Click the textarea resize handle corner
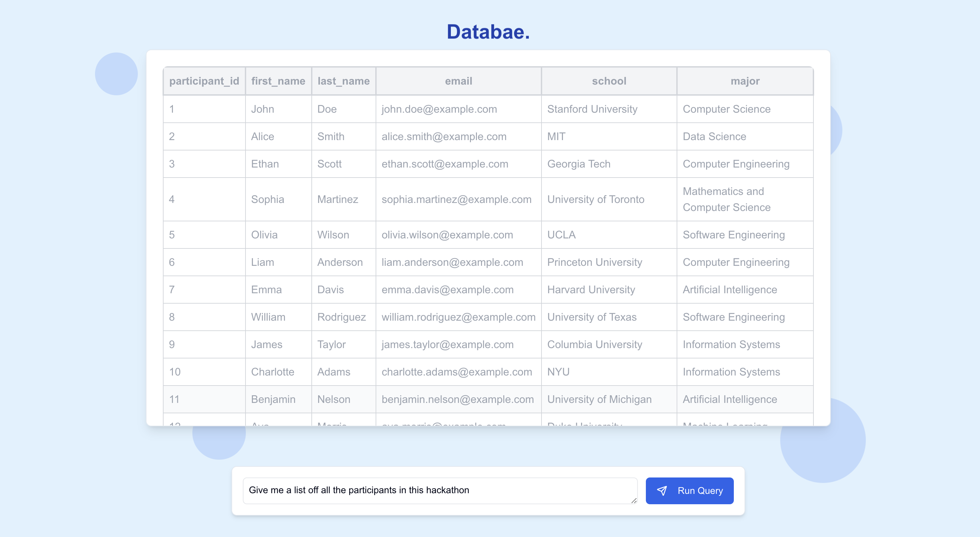Viewport: 980px width, 537px height. tap(634, 501)
